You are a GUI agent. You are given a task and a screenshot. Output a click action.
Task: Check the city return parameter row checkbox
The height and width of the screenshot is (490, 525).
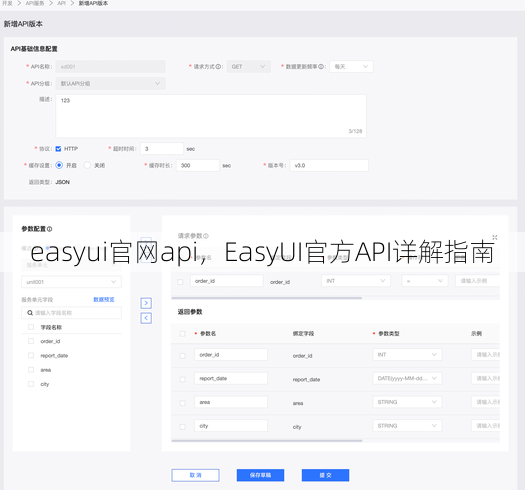point(182,427)
